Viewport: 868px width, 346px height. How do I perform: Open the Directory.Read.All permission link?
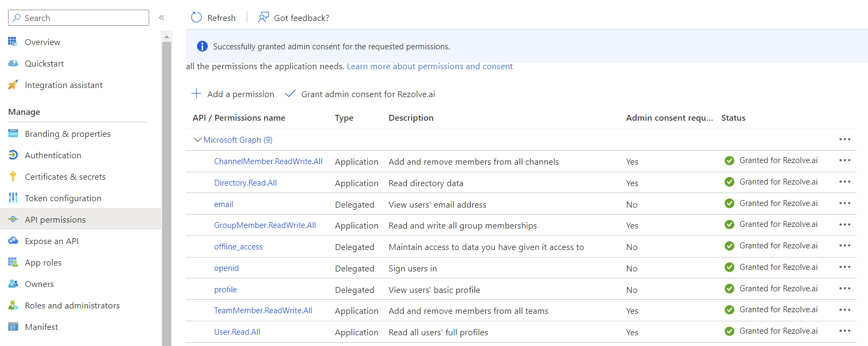[245, 183]
